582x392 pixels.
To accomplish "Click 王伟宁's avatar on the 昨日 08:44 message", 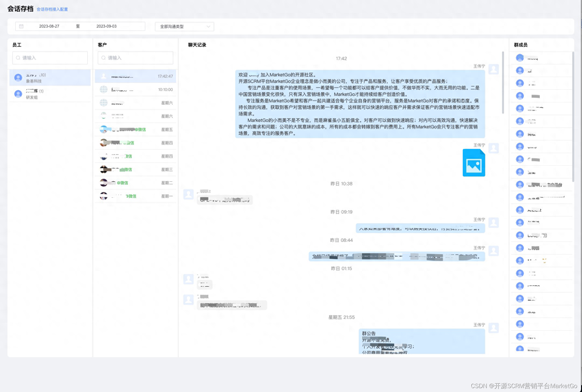I will 494,251.
